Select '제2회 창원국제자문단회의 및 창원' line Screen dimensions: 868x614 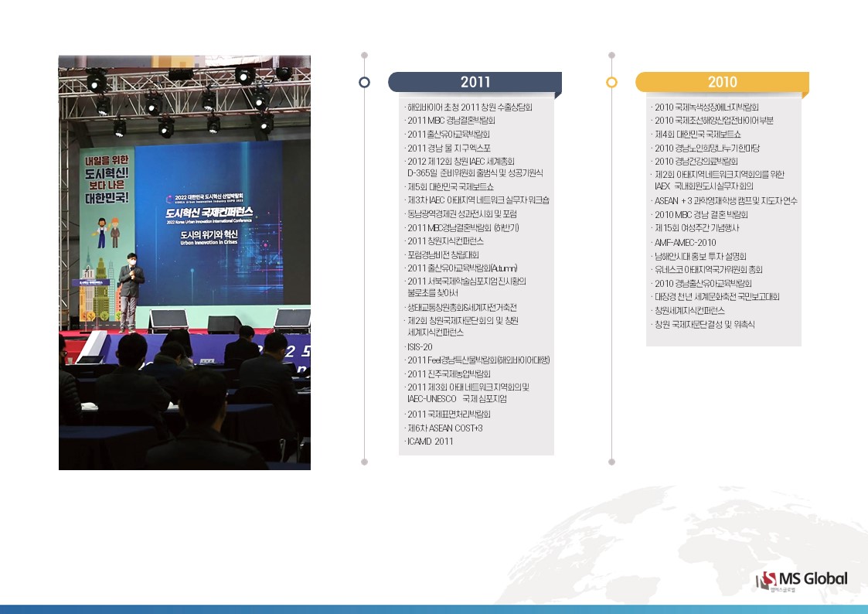pos(463,321)
